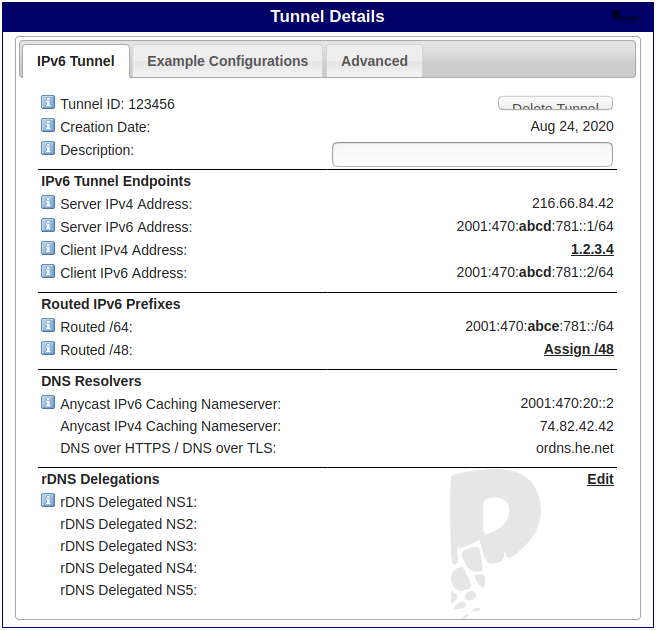Click the rDNS Delegated NS4 label
Viewport: 656px width, 630px height.
tap(128, 568)
